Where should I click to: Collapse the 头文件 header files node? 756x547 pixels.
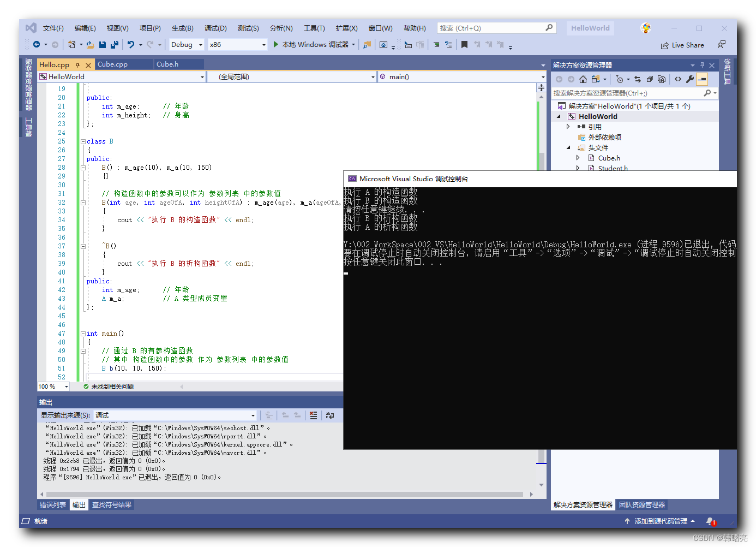568,147
